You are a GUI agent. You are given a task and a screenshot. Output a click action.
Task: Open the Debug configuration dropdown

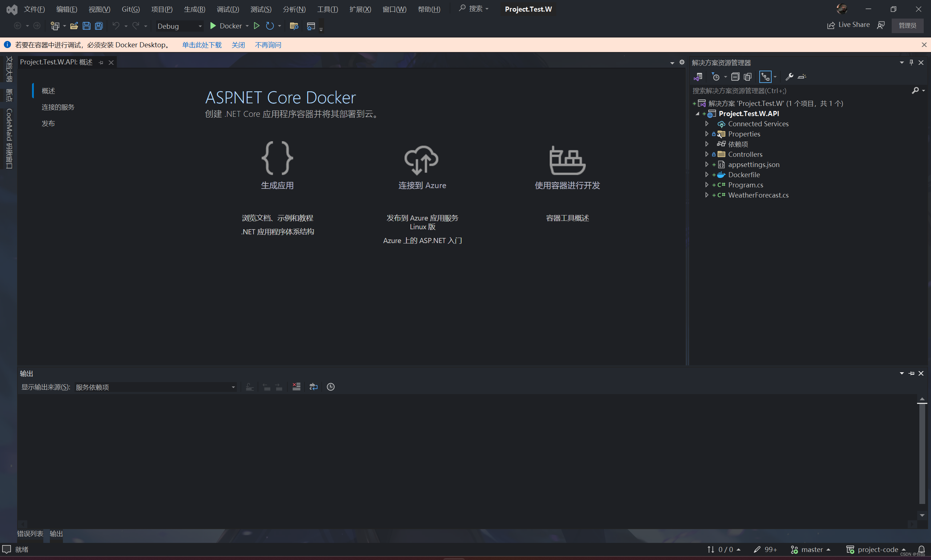pyautogui.click(x=180, y=26)
